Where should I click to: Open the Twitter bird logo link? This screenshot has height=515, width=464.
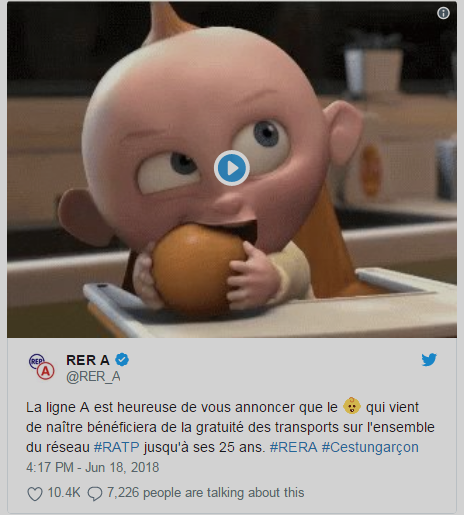(x=429, y=360)
